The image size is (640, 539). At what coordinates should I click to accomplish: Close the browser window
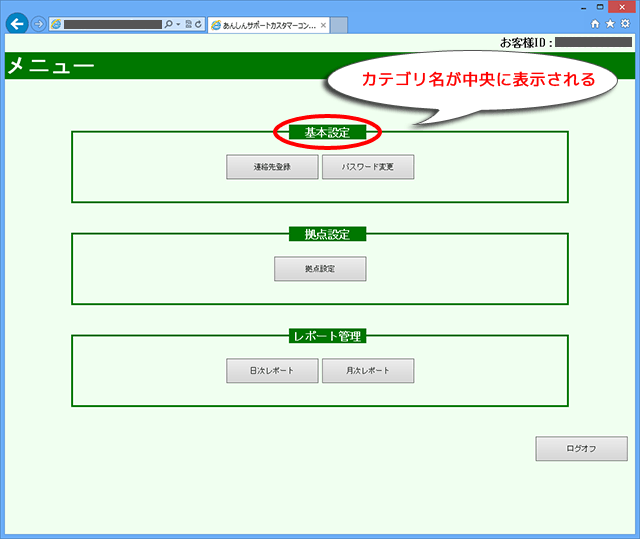click(x=622, y=7)
